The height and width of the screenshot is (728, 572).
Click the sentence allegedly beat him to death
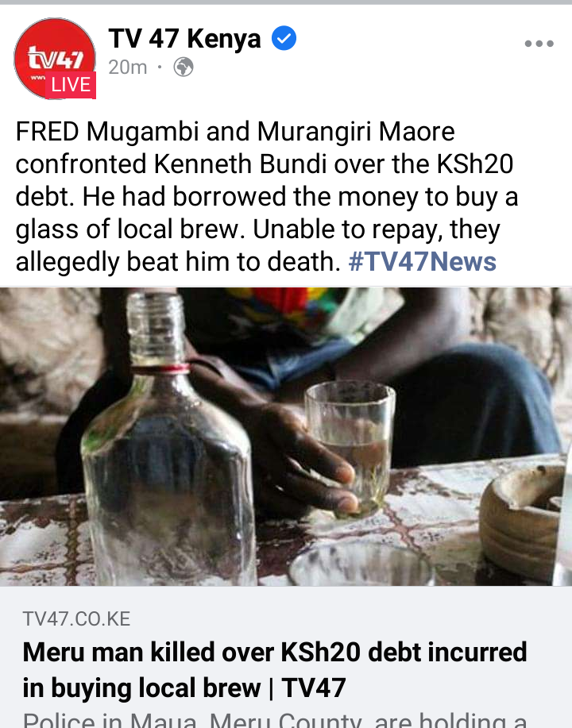pos(179,262)
